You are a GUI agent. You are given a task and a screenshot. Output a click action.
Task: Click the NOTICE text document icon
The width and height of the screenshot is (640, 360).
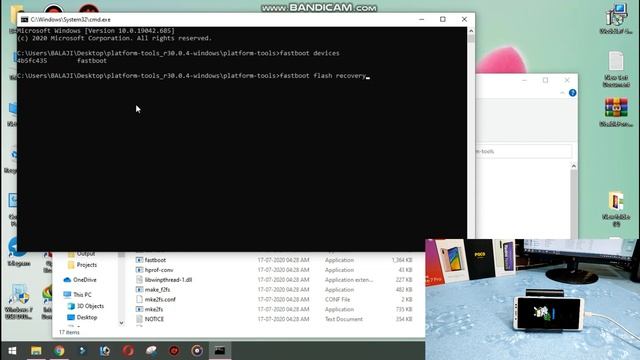pyautogui.click(x=139, y=319)
